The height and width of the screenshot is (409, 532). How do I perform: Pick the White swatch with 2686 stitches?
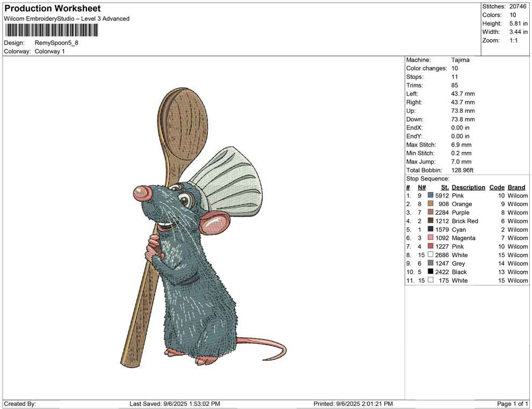(430, 254)
